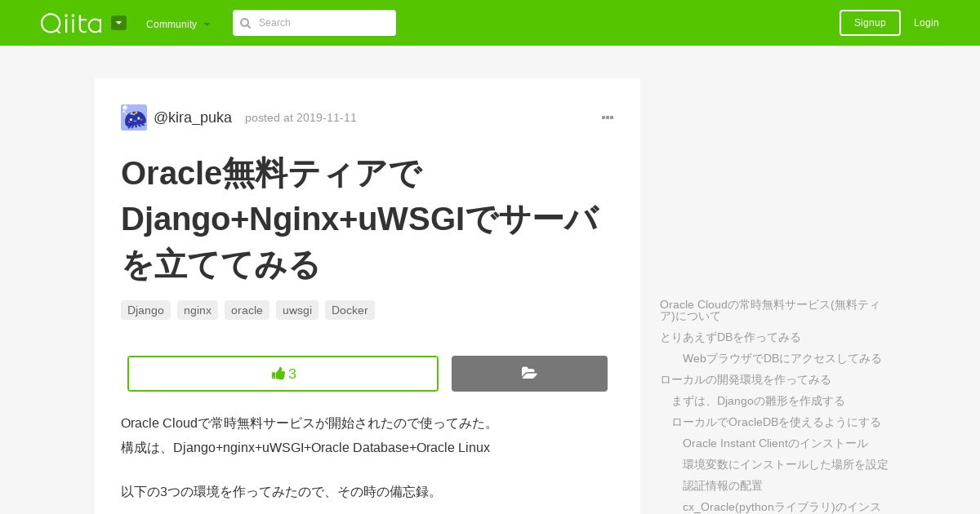
Task: Jump to 'cx_Oracle(pythonライブラリ)' section
Action: (782, 507)
